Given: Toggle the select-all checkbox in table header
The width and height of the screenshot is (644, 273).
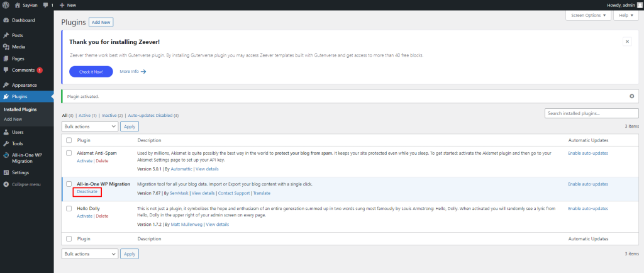Looking at the screenshot, I should click(69, 140).
